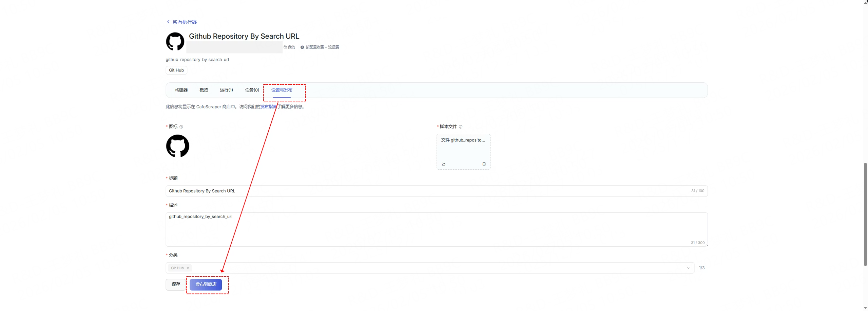Image resolution: width=868 pixels, height=311 pixels.
Task: Remove the Git Hub category chip
Action: pyautogui.click(x=188, y=268)
